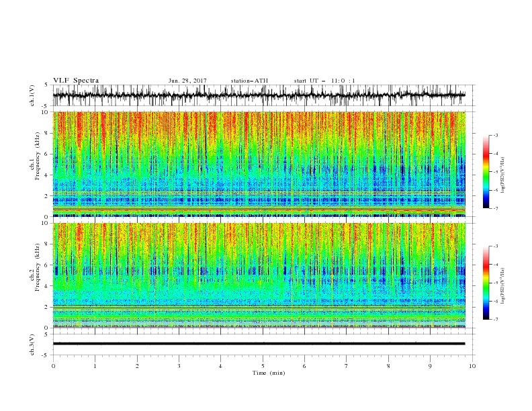Click time axis tick label "4"
The width and height of the screenshot is (532, 411).
[x=220, y=366]
